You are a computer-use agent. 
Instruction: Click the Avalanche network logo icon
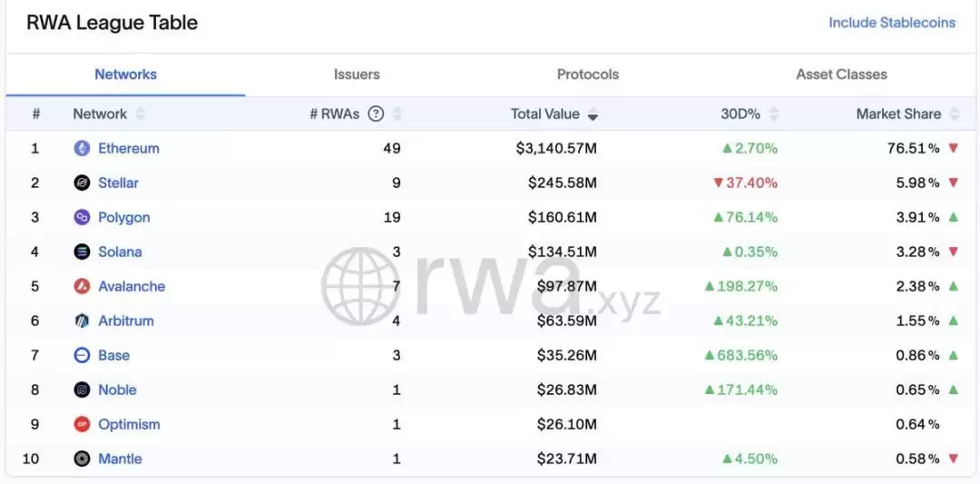(82, 286)
